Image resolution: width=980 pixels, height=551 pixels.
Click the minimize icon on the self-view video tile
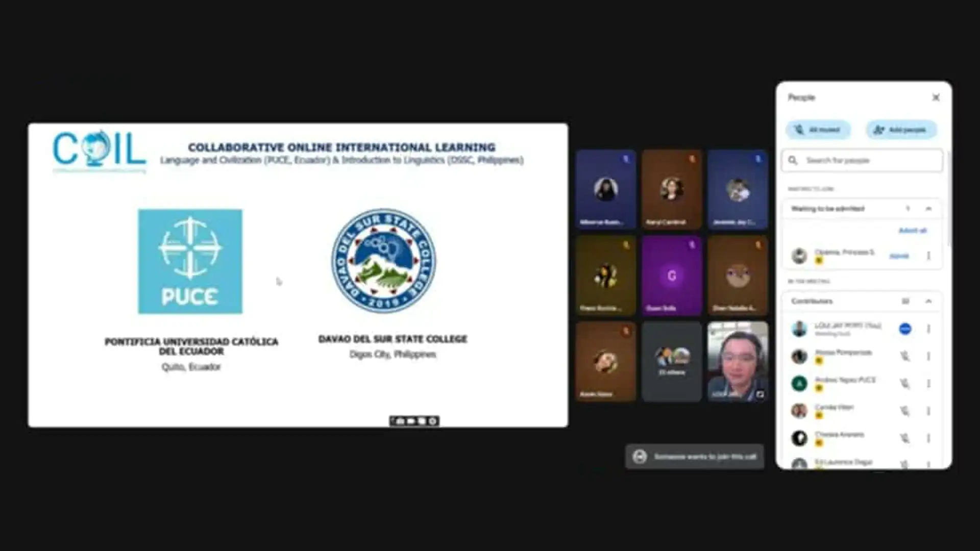[x=760, y=394]
